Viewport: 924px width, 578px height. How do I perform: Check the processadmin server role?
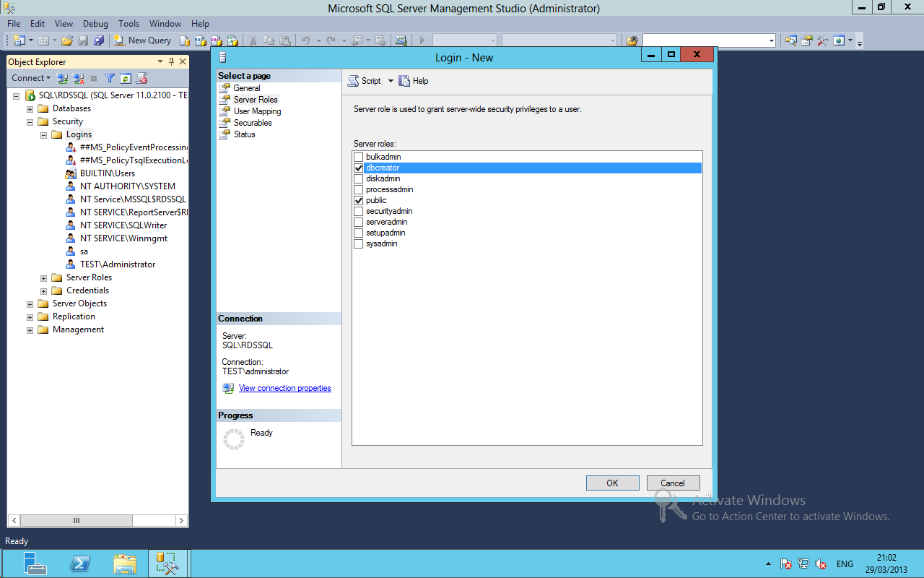pos(359,189)
